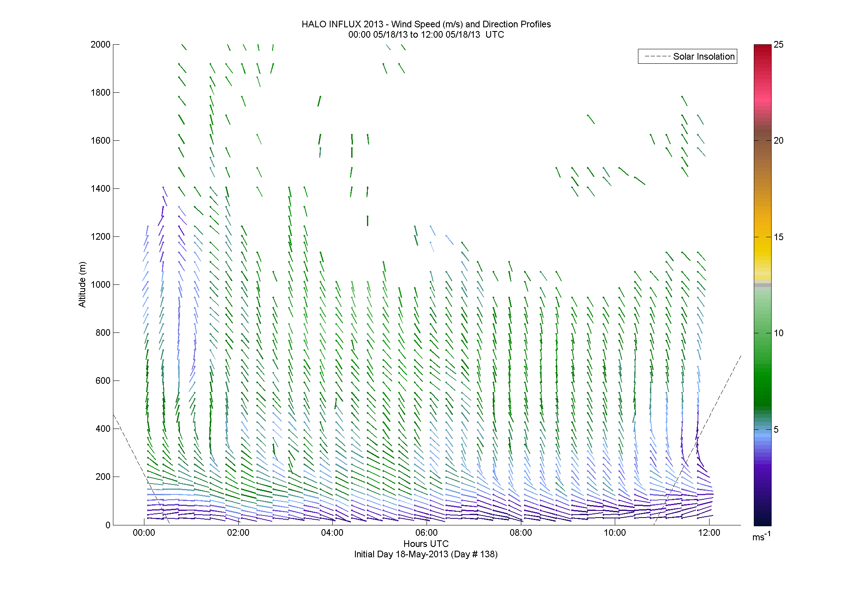This screenshot has width=868, height=590.
Task: Click the 08:00 x-axis tick label
Action: point(521,533)
